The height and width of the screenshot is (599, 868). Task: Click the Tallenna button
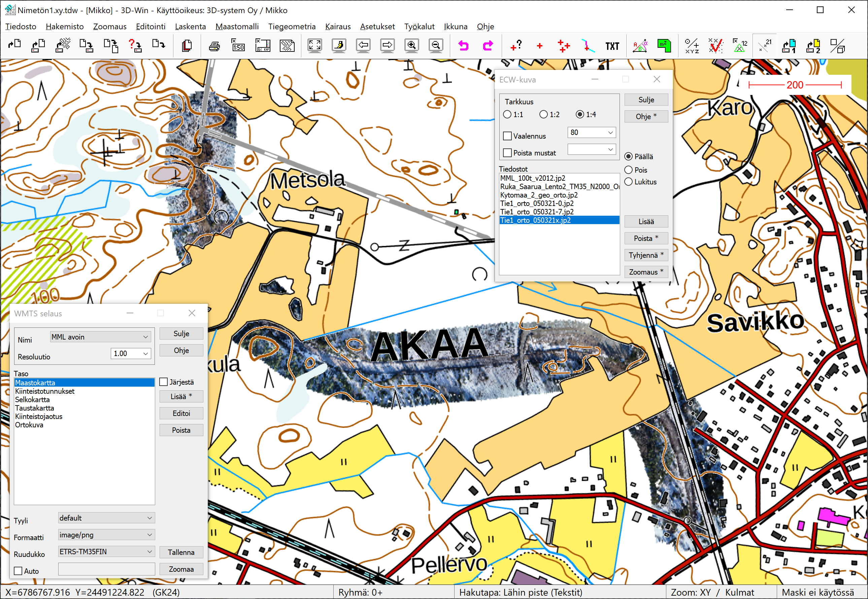[181, 553]
